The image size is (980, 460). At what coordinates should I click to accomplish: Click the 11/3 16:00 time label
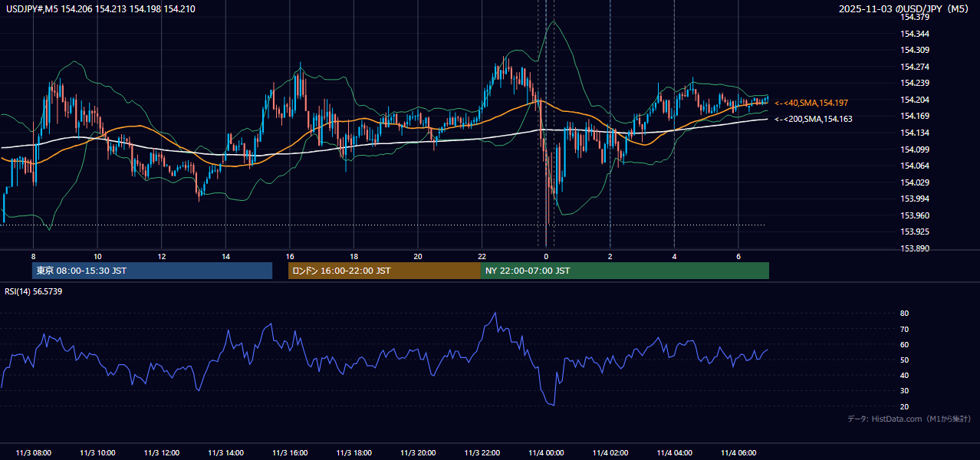[290, 453]
